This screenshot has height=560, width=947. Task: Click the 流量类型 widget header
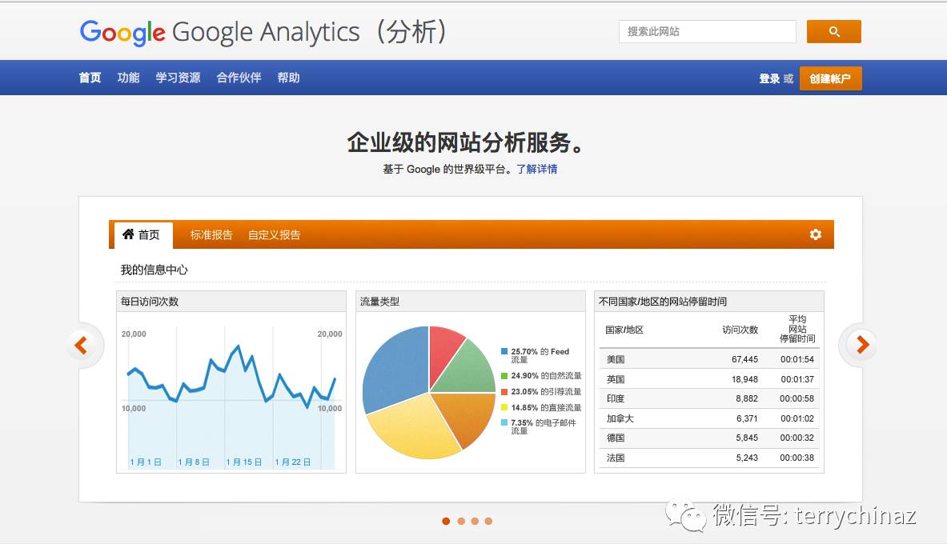click(x=471, y=301)
